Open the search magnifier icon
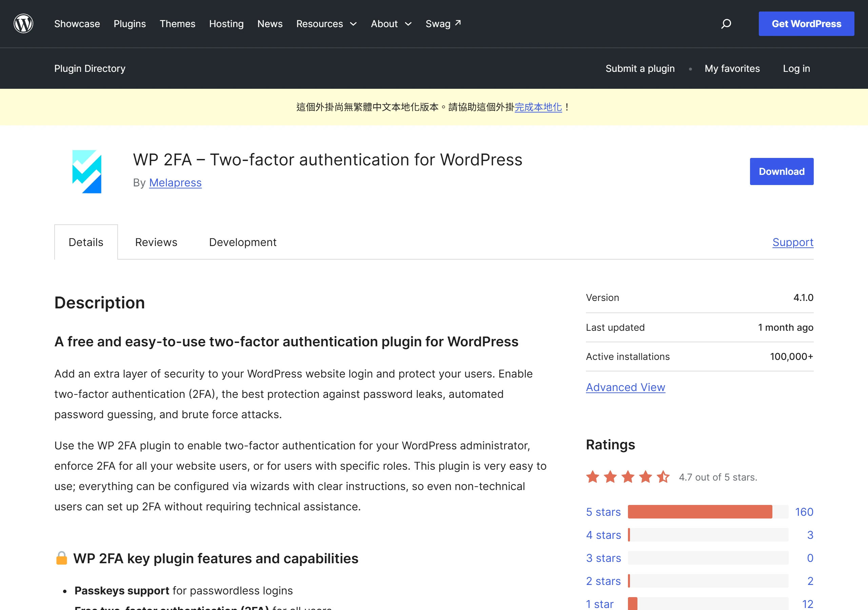Viewport: 868px width, 610px height. [726, 24]
